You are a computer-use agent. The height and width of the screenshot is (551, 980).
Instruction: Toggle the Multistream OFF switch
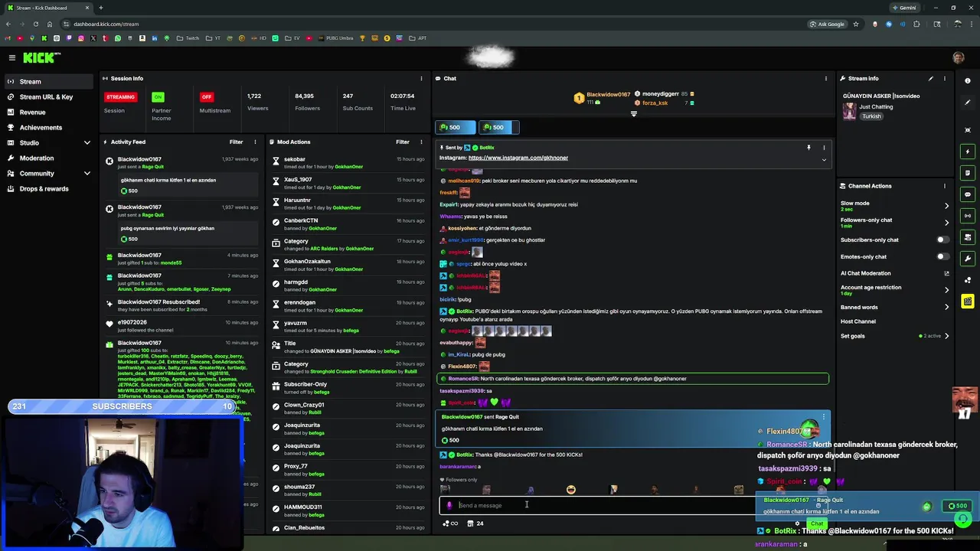(x=206, y=97)
